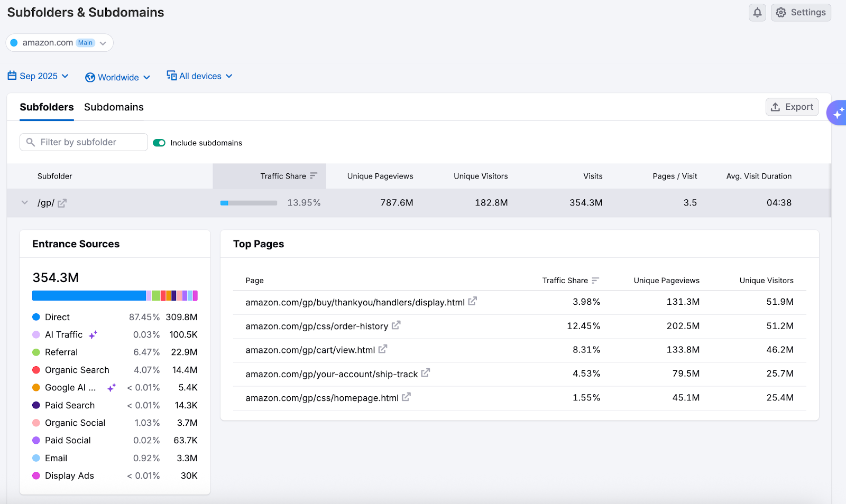Click the blue AI assistant sparkle icon
Viewport: 846px width, 504px height.
839,112
